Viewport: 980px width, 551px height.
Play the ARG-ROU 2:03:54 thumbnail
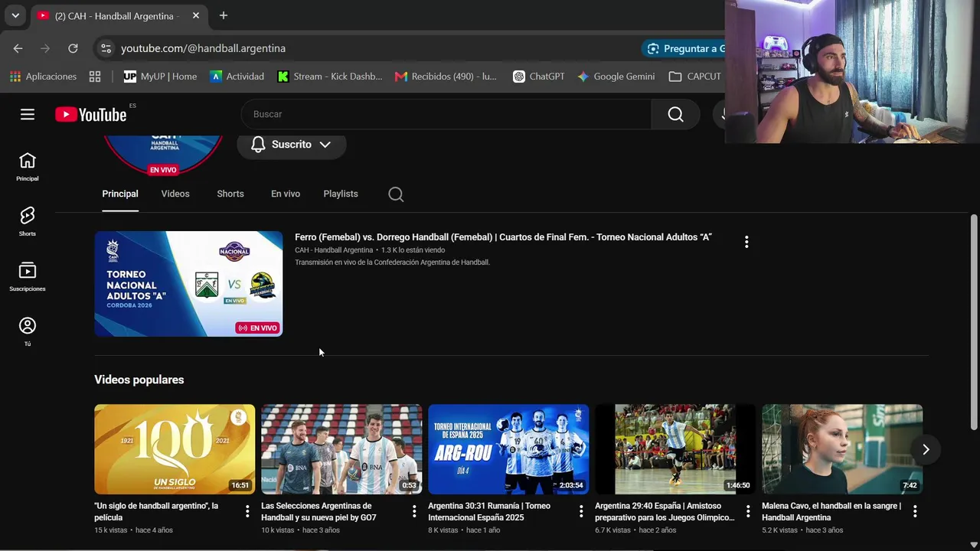508,449
